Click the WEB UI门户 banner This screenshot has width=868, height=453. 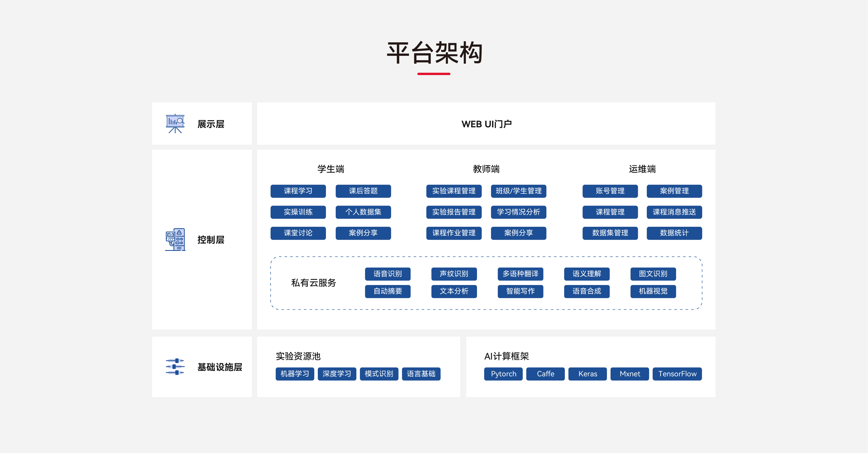[x=486, y=124]
